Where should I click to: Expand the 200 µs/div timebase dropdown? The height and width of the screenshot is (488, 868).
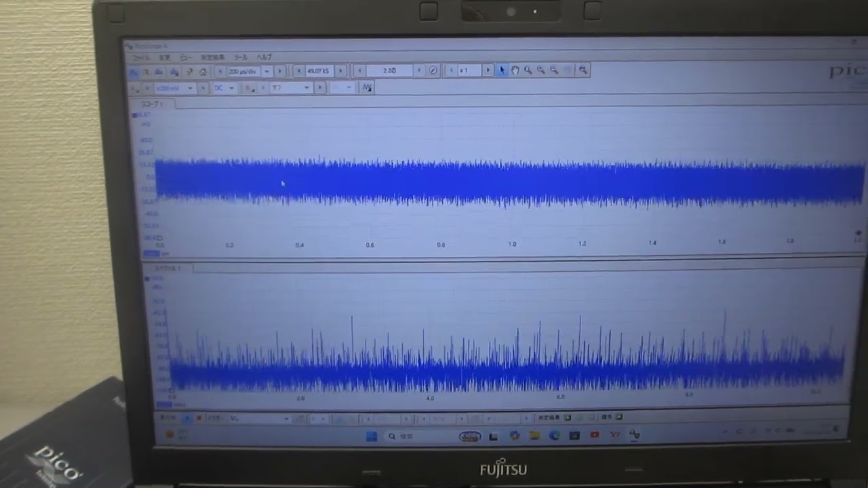pos(267,71)
